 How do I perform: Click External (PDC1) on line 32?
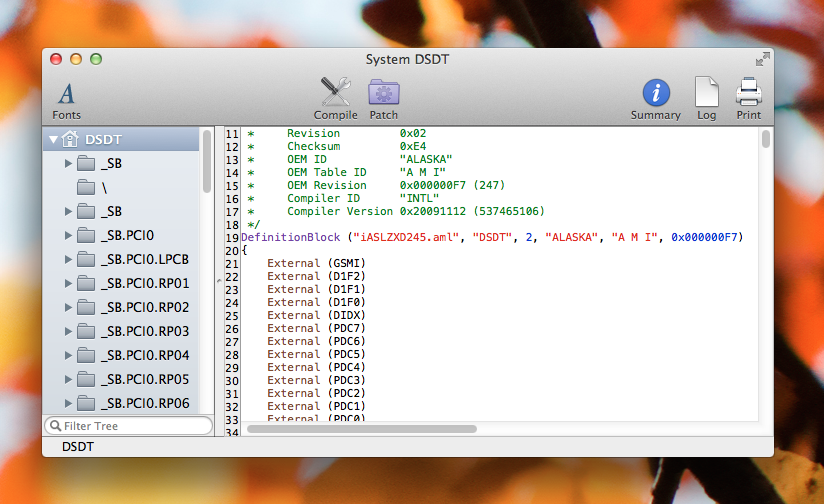(x=316, y=406)
